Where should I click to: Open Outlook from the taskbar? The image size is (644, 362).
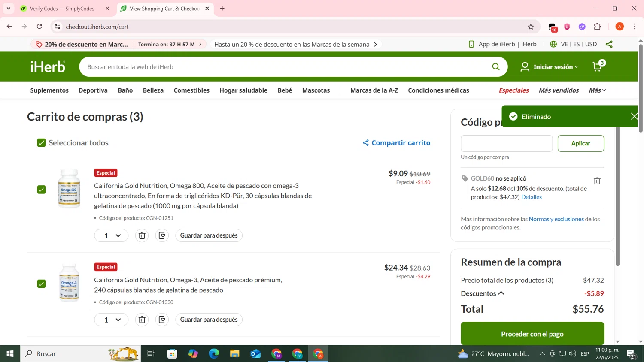click(255, 353)
